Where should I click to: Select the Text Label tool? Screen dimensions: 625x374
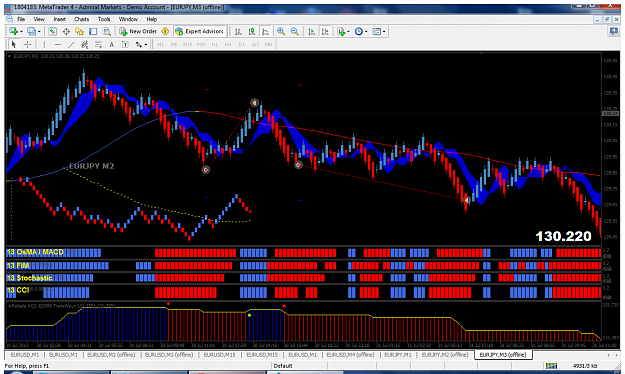[x=125, y=44]
